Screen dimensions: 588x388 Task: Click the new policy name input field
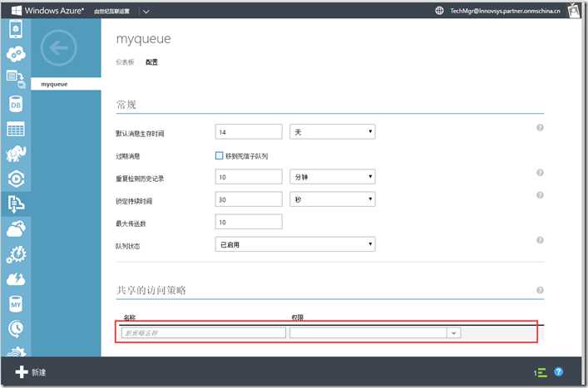[203, 333]
